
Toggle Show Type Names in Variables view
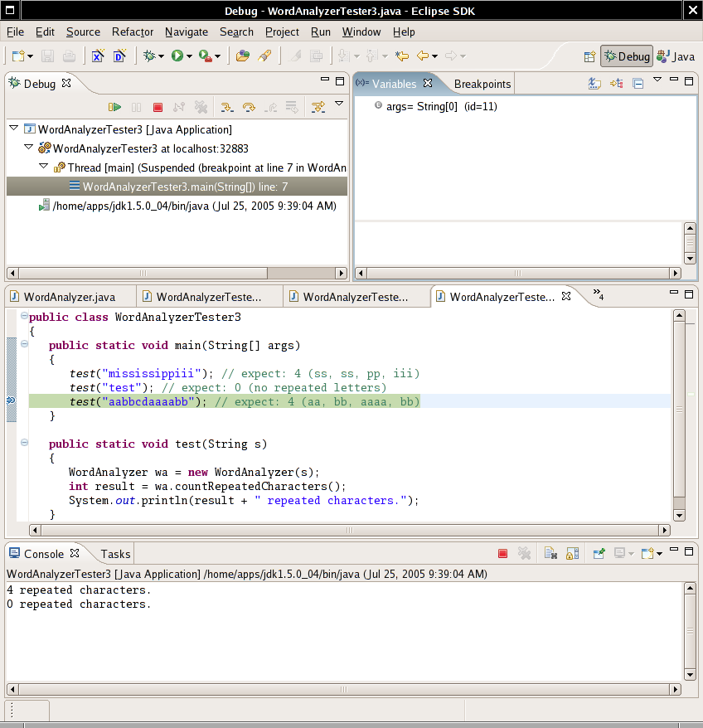coord(594,84)
